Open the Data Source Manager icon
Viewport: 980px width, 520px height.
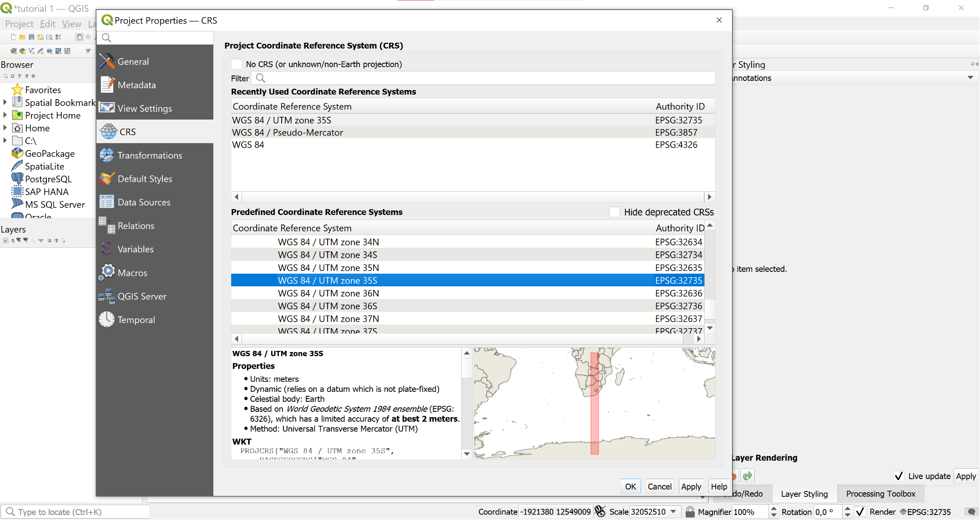(x=13, y=51)
